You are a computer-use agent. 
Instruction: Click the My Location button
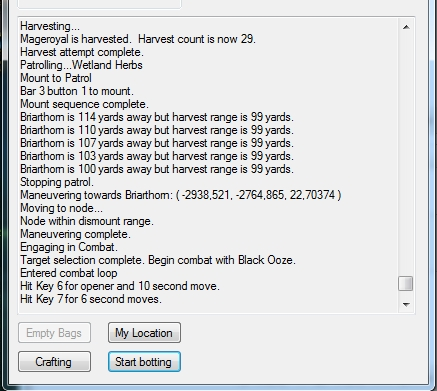pyautogui.click(x=144, y=332)
